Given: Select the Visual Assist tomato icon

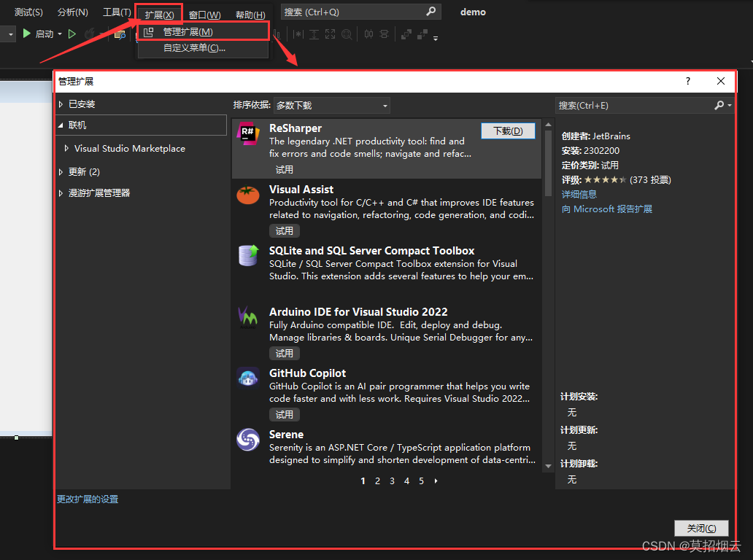Looking at the screenshot, I should (x=248, y=195).
